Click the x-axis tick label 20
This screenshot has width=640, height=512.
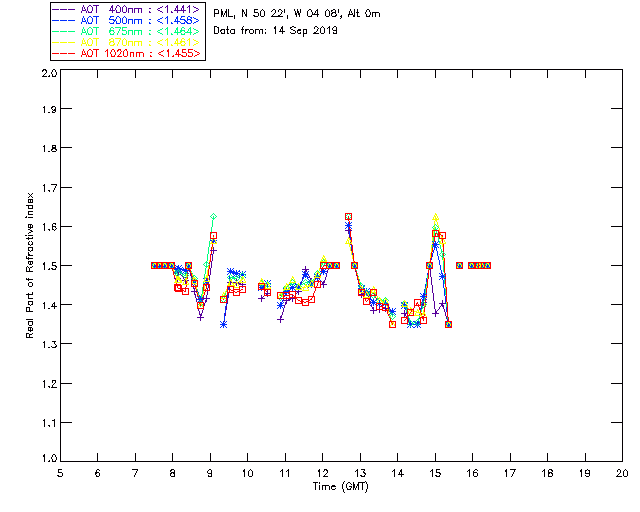click(x=622, y=473)
